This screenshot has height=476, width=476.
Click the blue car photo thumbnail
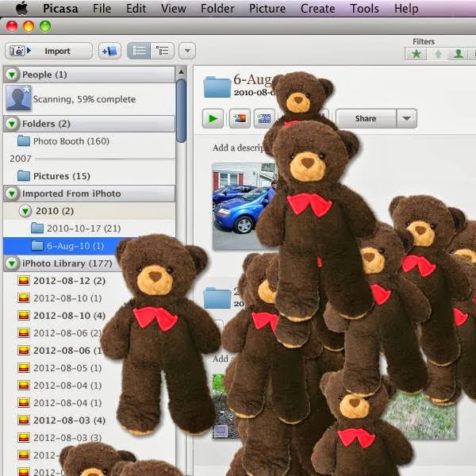coord(241,206)
